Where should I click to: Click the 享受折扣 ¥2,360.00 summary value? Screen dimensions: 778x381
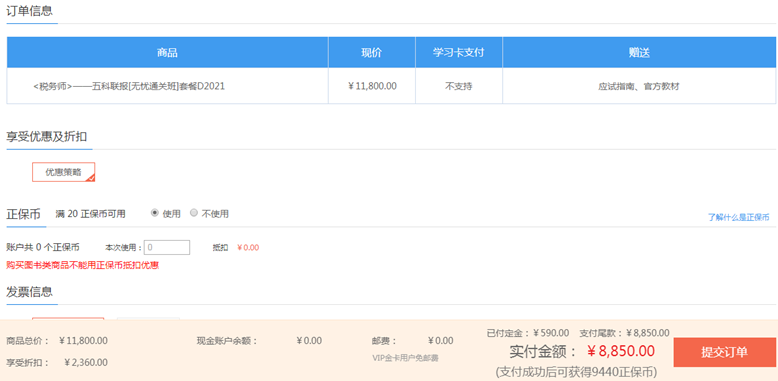click(86, 363)
